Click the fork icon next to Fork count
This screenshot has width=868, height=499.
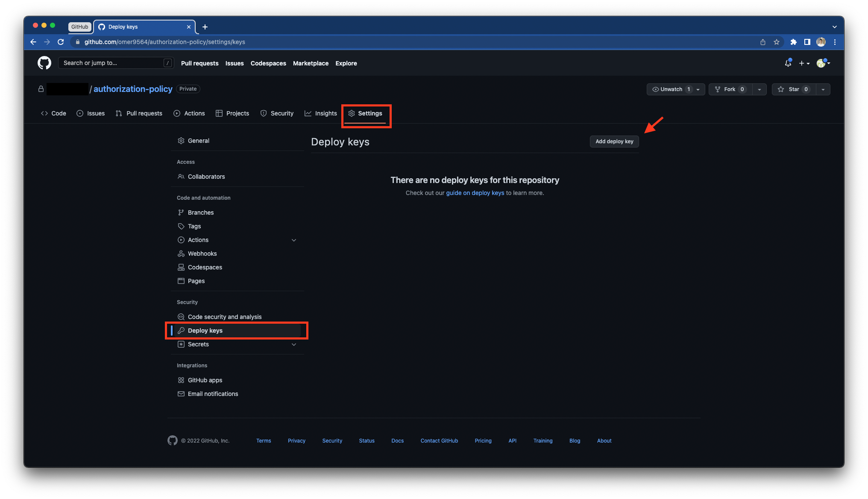coord(717,89)
